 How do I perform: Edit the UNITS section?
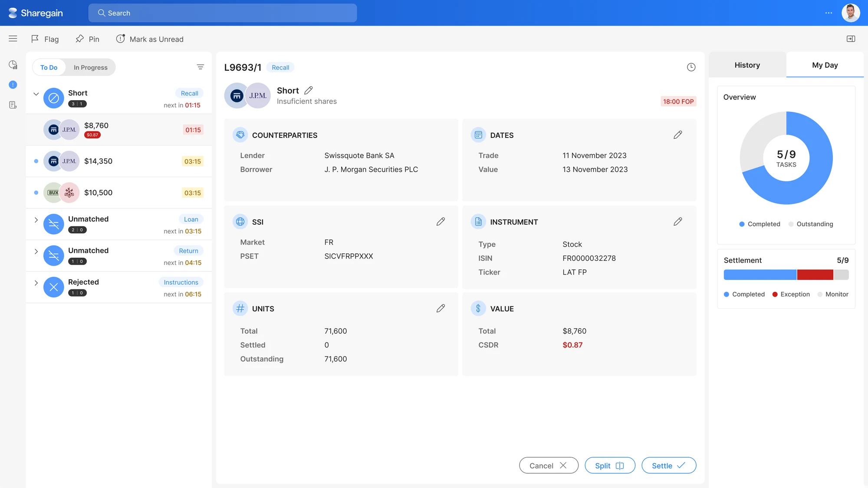(441, 308)
